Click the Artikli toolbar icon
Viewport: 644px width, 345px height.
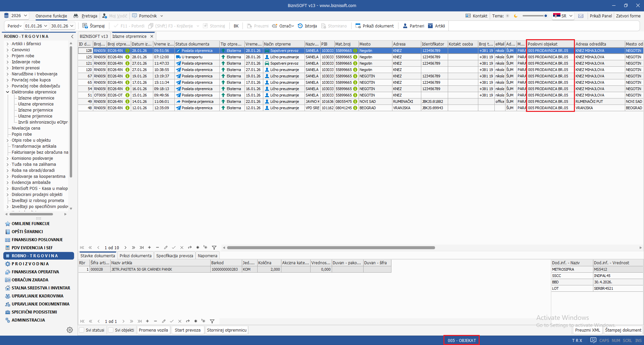(x=430, y=26)
